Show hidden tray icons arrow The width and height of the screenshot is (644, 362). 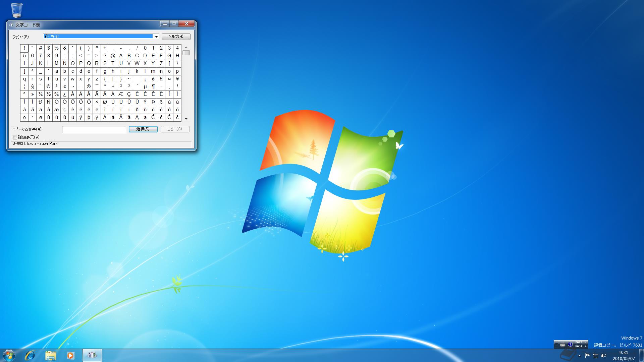pos(579,356)
